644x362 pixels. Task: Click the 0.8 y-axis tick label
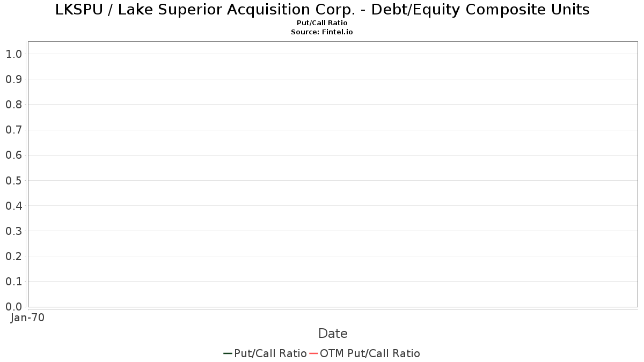point(14,105)
